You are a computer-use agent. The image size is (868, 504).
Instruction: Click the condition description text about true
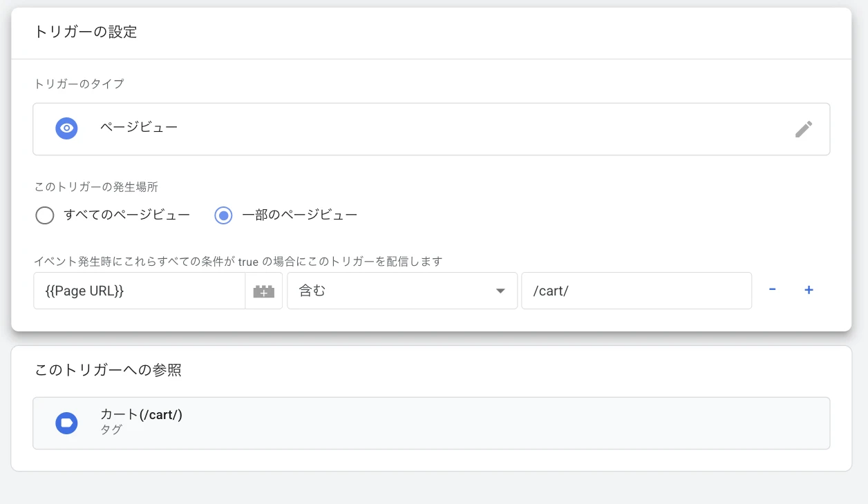[238, 261]
